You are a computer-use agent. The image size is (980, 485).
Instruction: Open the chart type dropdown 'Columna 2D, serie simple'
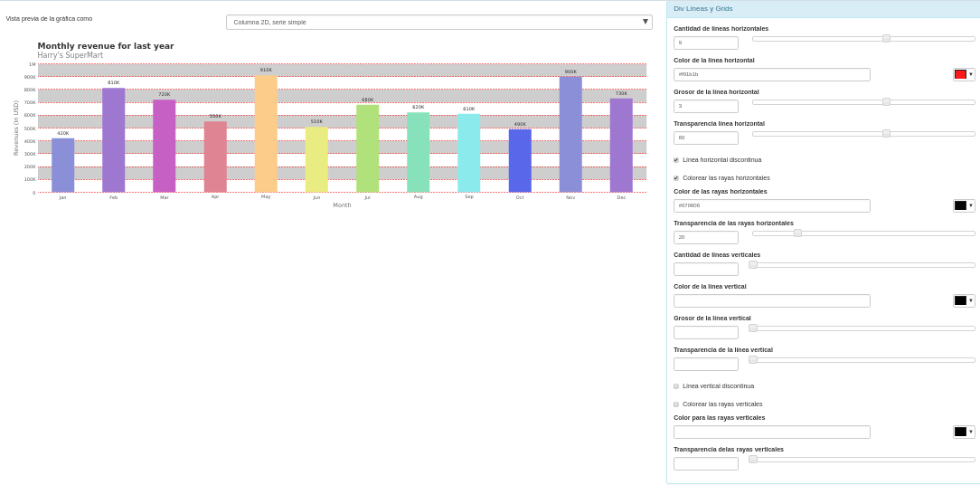pyautogui.click(x=438, y=22)
